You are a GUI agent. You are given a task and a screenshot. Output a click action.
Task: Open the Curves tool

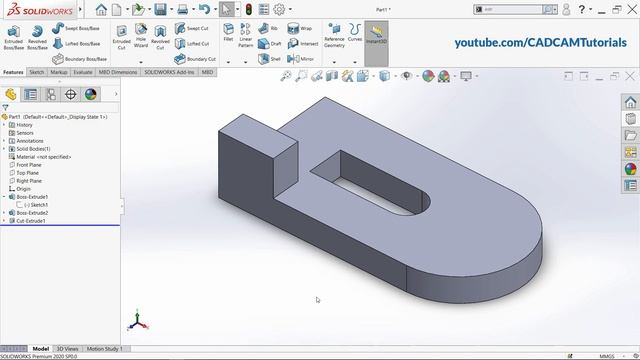pos(355,32)
